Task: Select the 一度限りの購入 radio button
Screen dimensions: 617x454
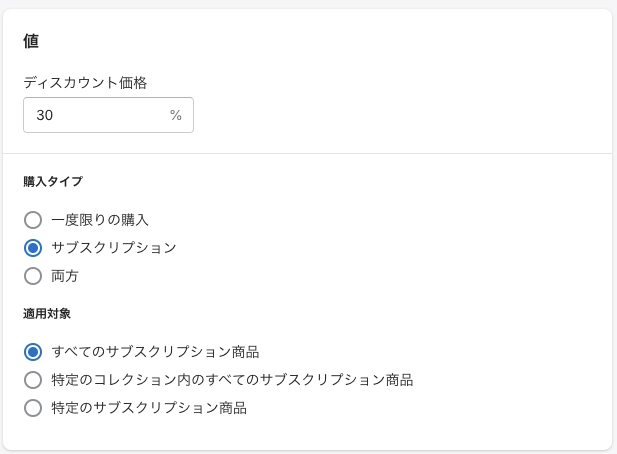Action: (x=33, y=220)
